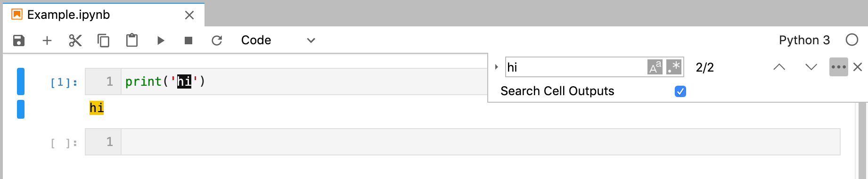Click the Python 3 kernel name

804,41
